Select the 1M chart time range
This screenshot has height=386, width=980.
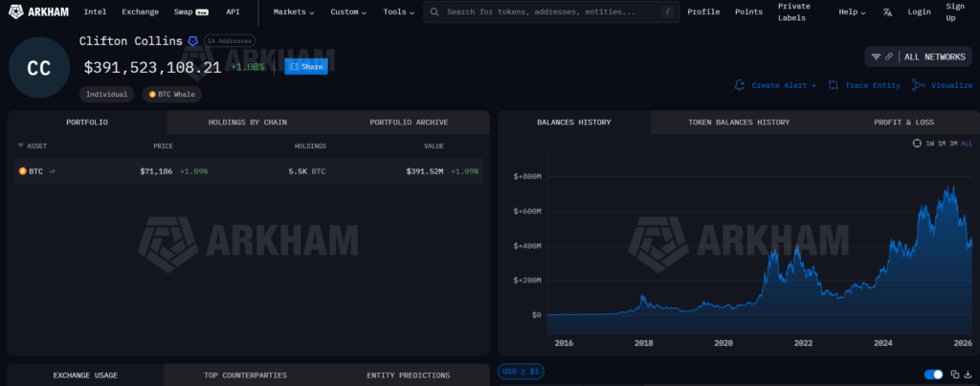point(942,143)
